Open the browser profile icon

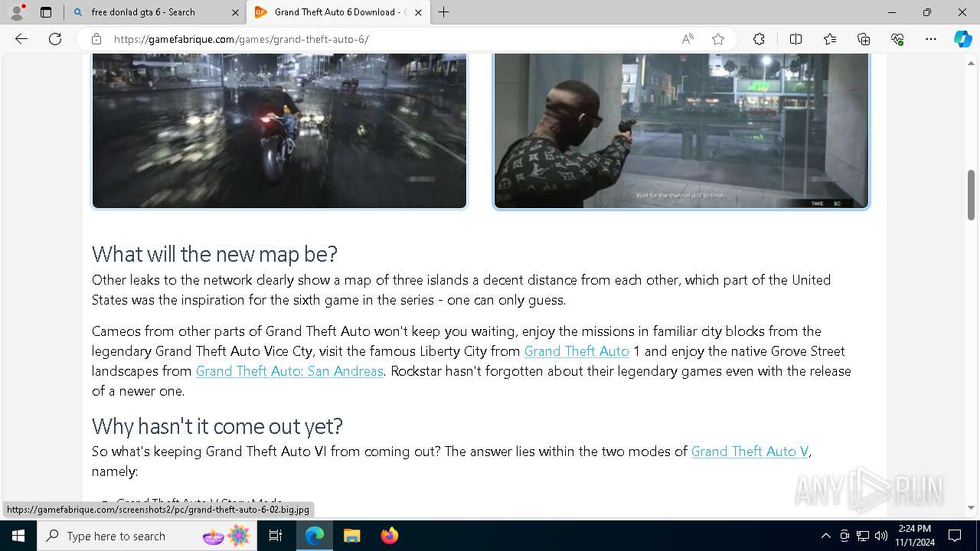tap(16, 12)
